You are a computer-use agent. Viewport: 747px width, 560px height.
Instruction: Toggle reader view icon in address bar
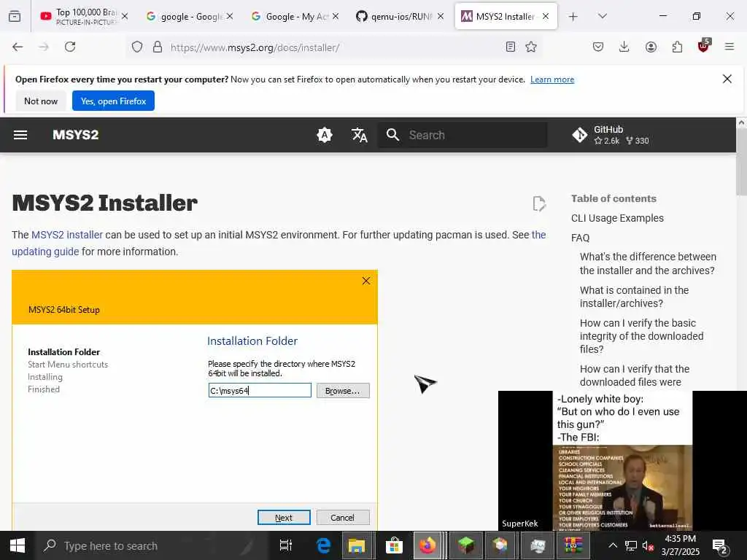click(510, 47)
